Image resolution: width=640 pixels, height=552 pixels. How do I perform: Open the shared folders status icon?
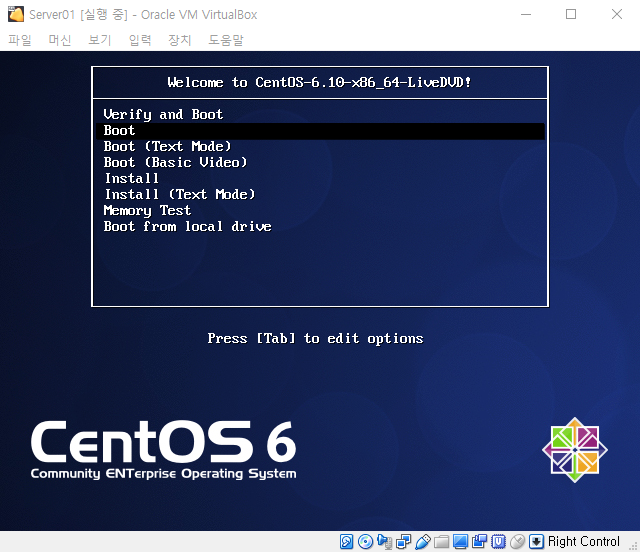pyautogui.click(x=441, y=542)
